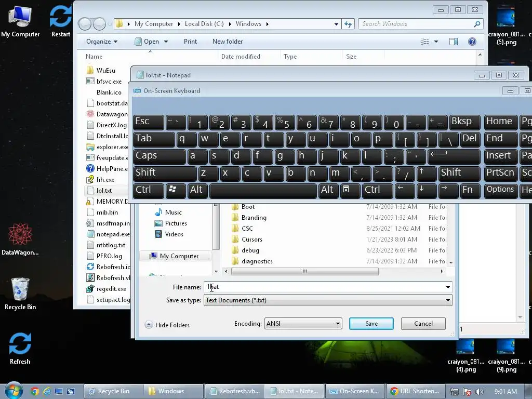Viewport: 532px width, 399px height.
Task: Click Save button in Save dialog
Action: pos(371,324)
